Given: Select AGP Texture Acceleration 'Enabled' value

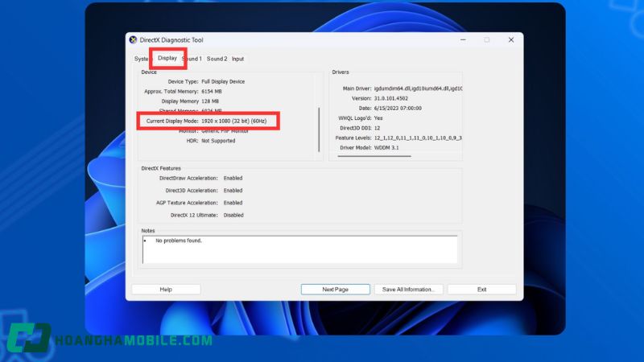Looking at the screenshot, I should pos(233,203).
